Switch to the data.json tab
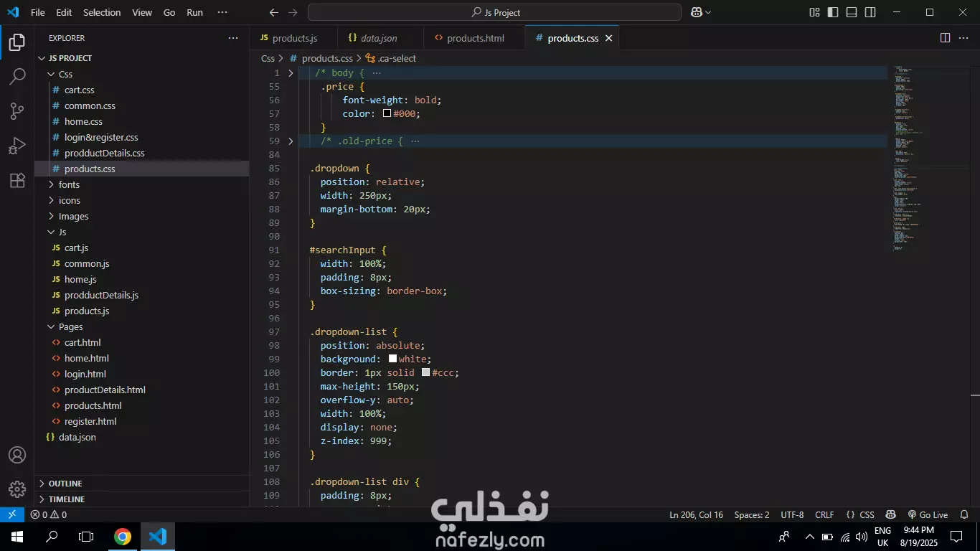The width and height of the screenshot is (980, 551). tap(380, 38)
